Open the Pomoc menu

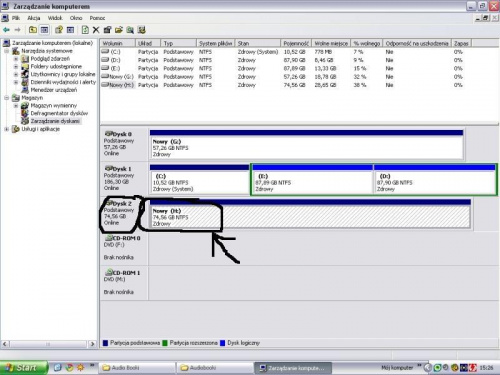click(x=97, y=18)
